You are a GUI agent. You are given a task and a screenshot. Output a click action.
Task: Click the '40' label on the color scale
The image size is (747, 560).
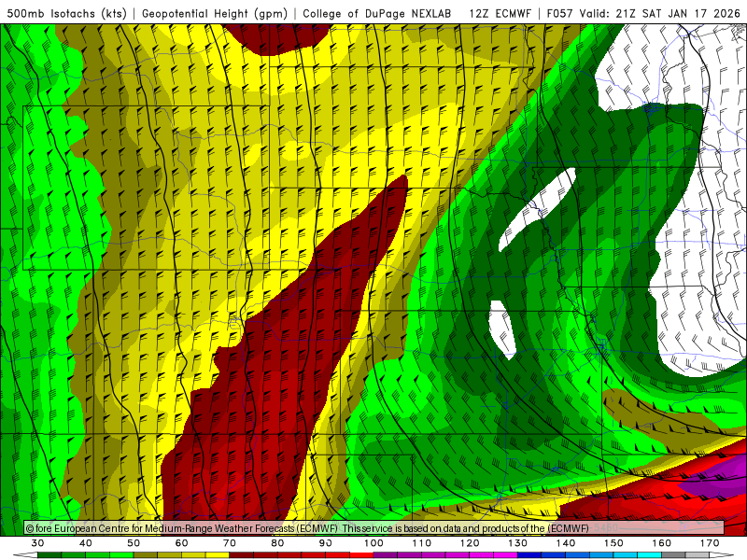click(86, 543)
